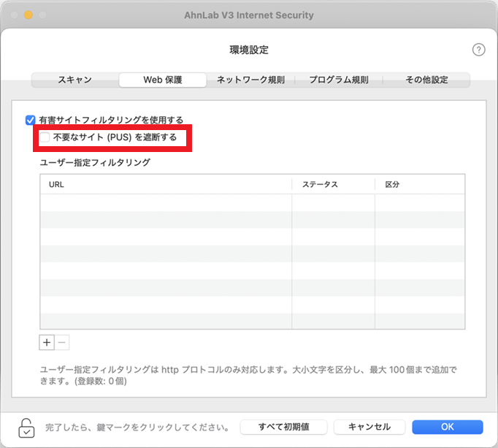
Task: Enable 不要なサイト (PUS) を遮断する checkbox
Action: click(x=45, y=137)
